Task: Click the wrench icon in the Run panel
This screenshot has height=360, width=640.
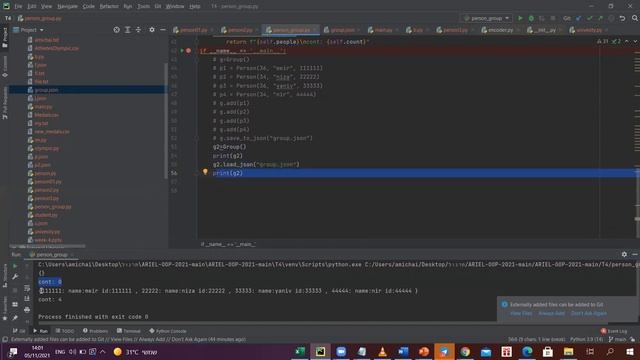Action: click(15, 277)
